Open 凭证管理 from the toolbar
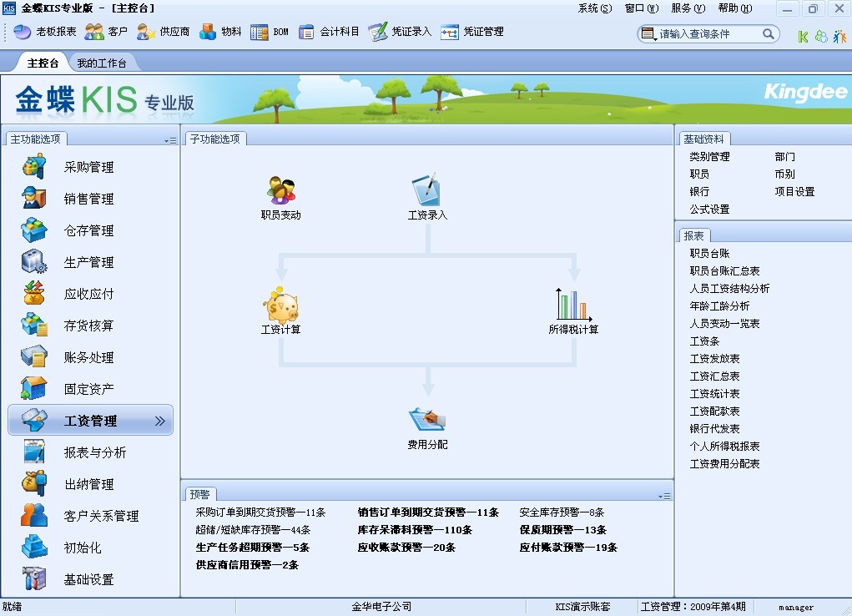This screenshot has width=852, height=616. pos(471,32)
